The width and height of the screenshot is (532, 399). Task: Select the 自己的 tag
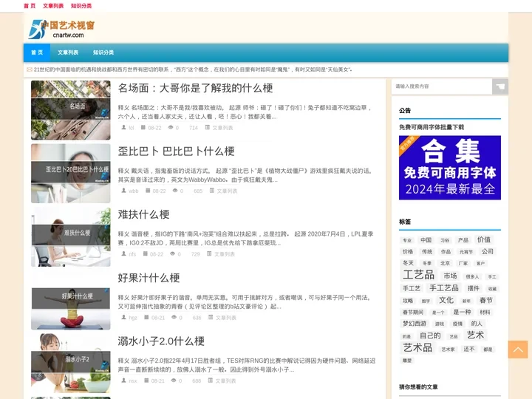coord(430,335)
